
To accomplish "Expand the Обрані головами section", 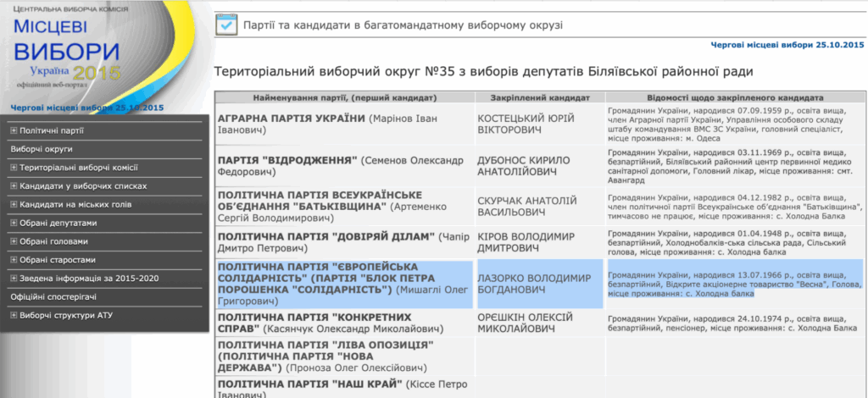I will click(x=14, y=241).
